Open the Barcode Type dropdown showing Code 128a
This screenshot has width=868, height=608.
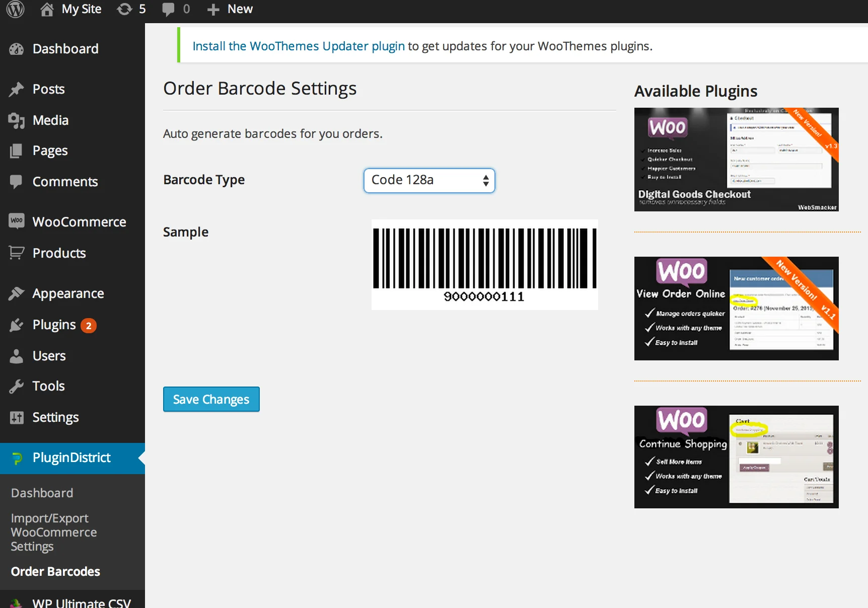click(428, 180)
